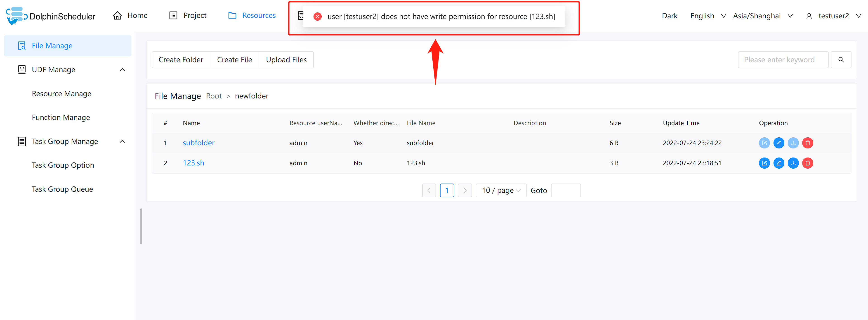This screenshot has height=320, width=868.
Task: Go to the Home menu
Action: pyautogui.click(x=130, y=16)
